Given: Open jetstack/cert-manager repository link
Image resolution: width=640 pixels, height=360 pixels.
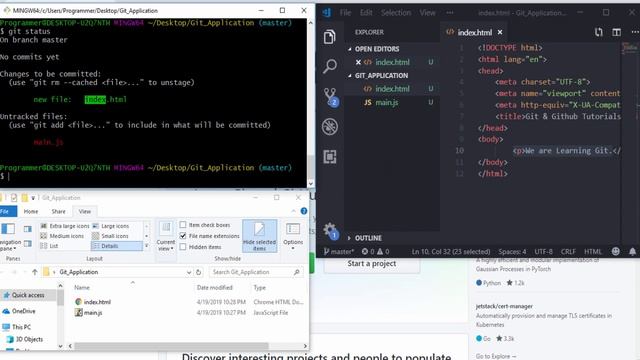Looking at the screenshot, I should pyautogui.click(x=504, y=306).
